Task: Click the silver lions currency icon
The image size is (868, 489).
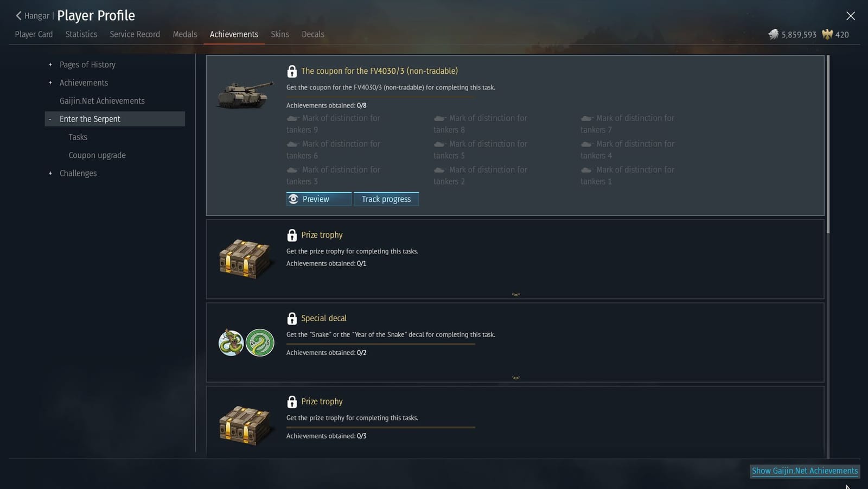Action: point(774,34)
